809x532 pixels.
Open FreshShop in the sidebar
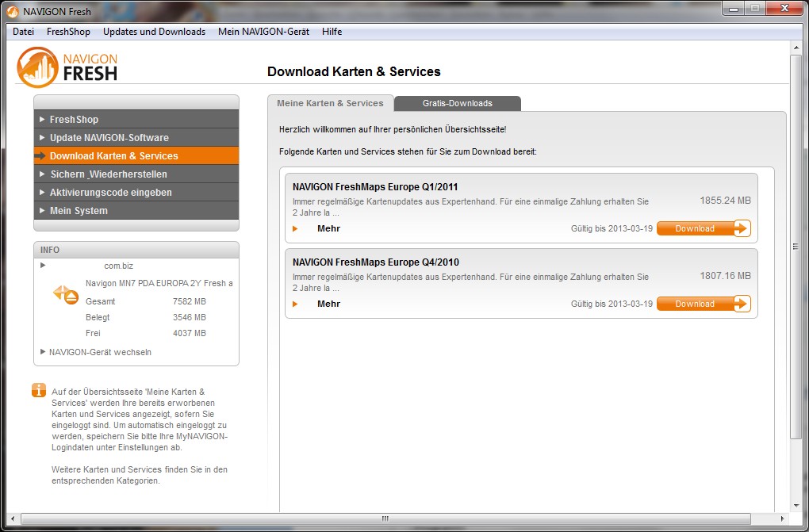136,119
